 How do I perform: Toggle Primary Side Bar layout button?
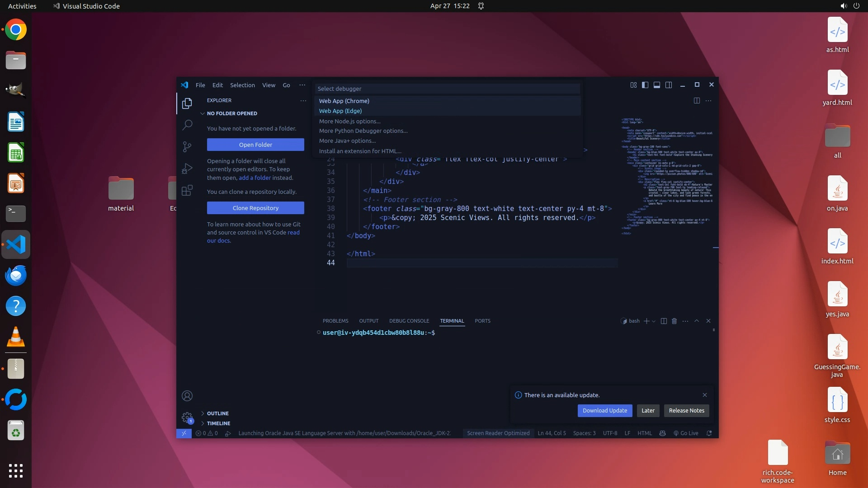pyautogui.click(x=645, y=85)
